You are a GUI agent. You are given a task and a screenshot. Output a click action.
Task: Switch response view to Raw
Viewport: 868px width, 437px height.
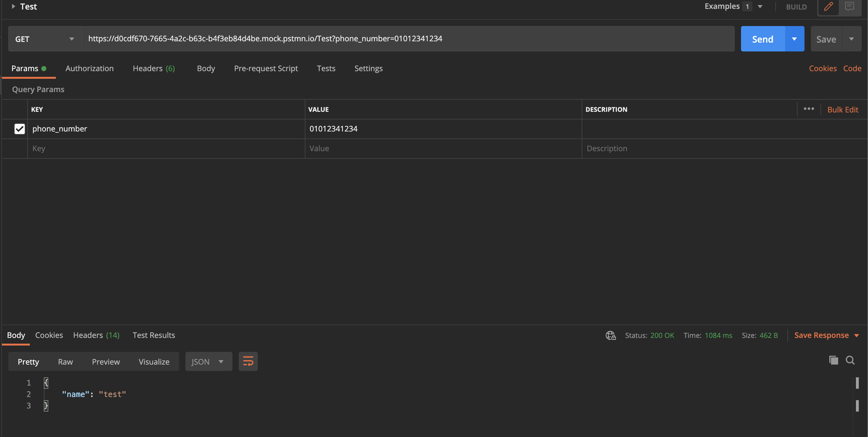pos(65,362)
